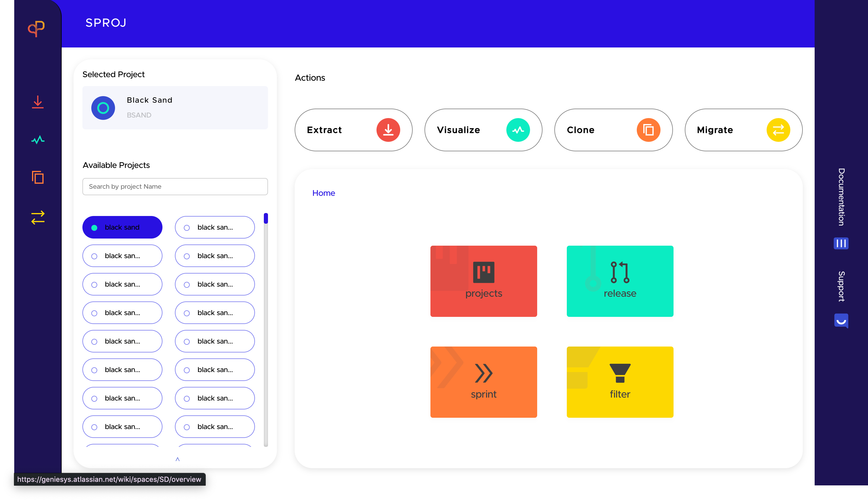Select second-row left black san... project
868x502 pixels.
click(122, 256)
